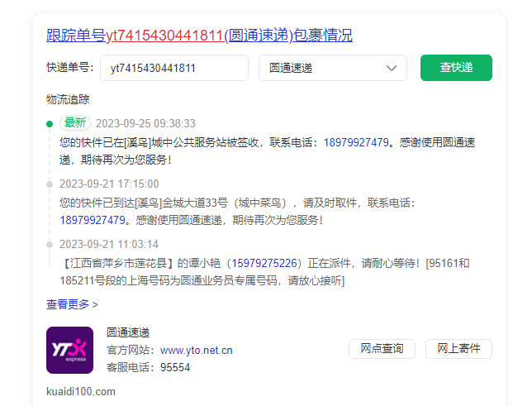Image resolution: width=532 pixels, height=406 pixels.
Task: Click the kuaidi100.com source text
Action: 81,391
